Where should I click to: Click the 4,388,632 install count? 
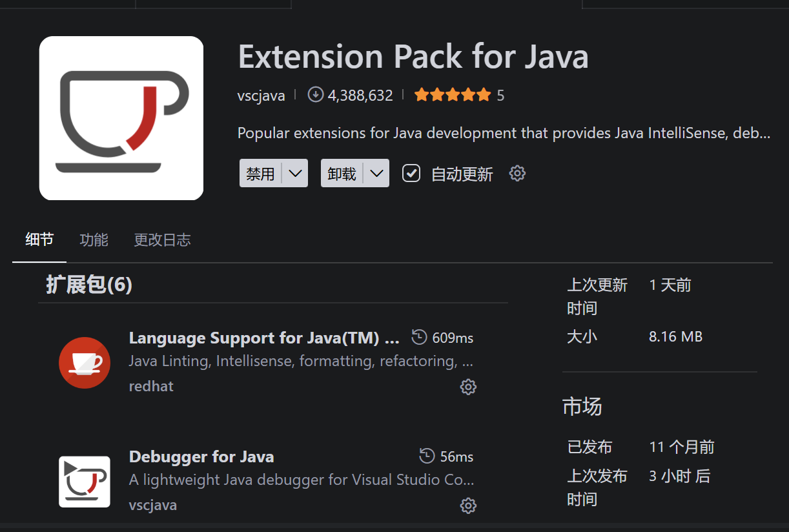360,96
